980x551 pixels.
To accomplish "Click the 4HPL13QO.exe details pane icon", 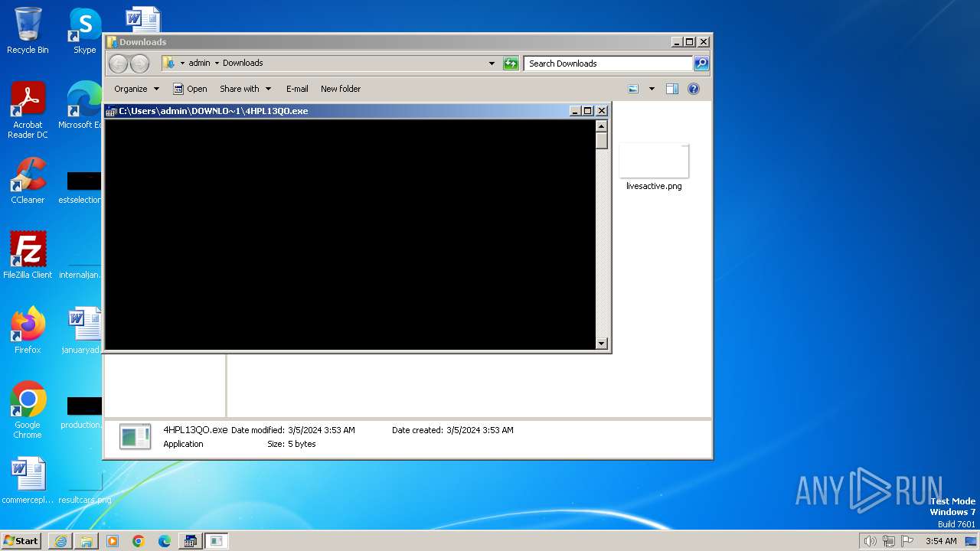I will [x=136, y=437].
